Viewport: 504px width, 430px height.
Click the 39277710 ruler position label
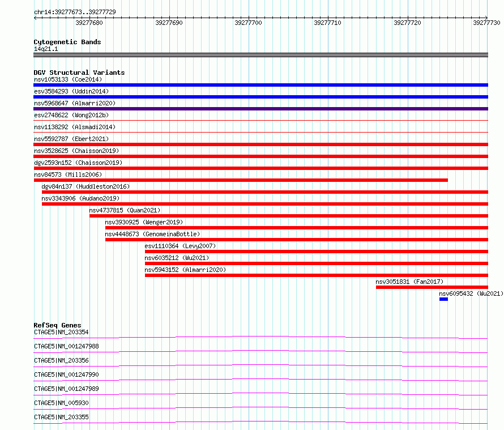click(327, 23)
